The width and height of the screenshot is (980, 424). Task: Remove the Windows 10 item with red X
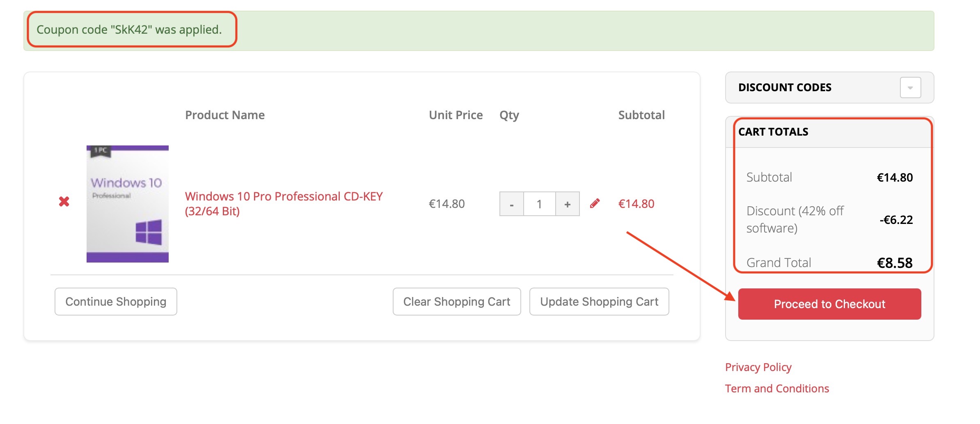click(64, 201)
